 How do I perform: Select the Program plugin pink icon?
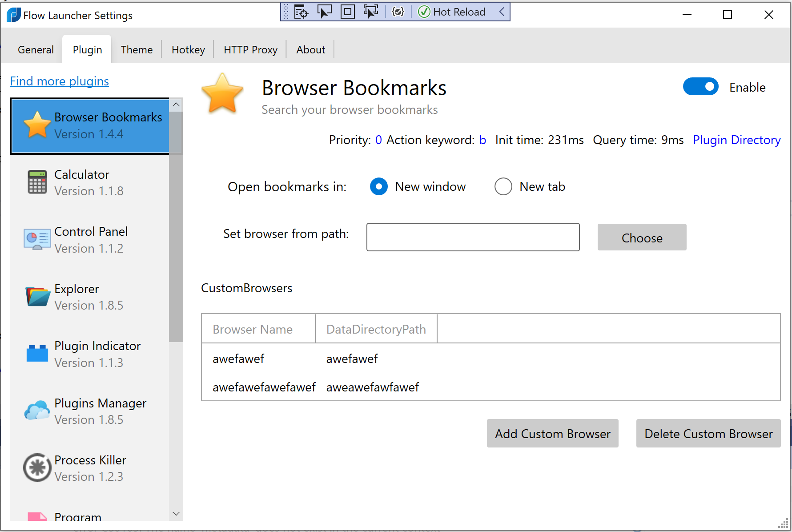37,516
